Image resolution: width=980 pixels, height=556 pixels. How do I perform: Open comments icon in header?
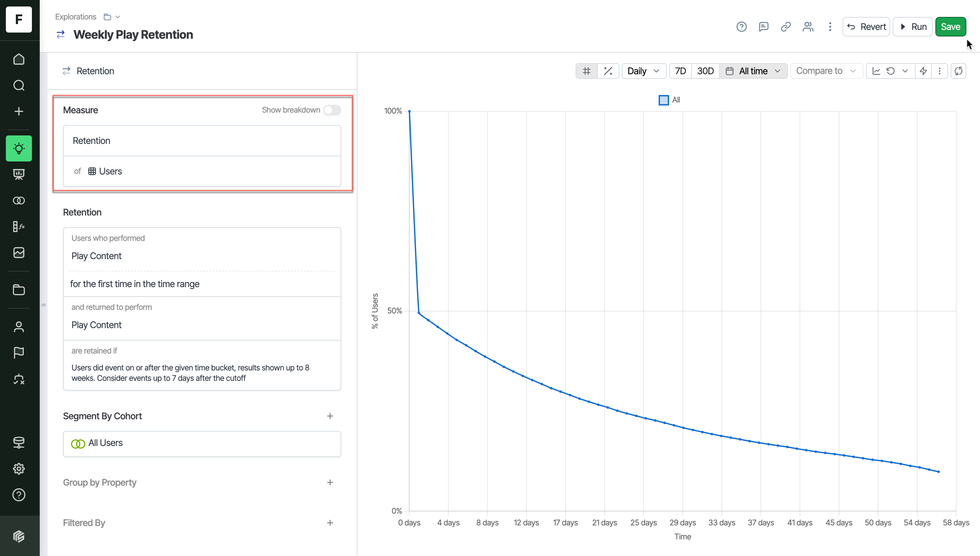[x=763, y=27]
